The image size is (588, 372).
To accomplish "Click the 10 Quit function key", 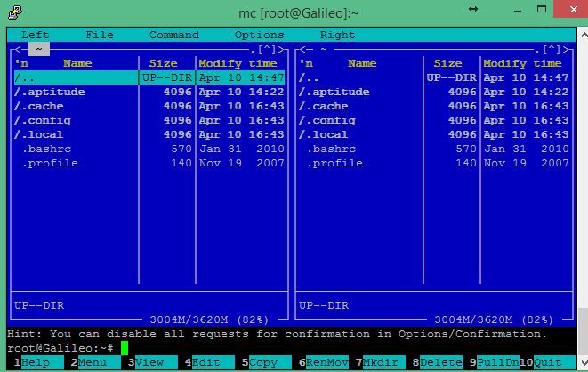I will [548, 362].
